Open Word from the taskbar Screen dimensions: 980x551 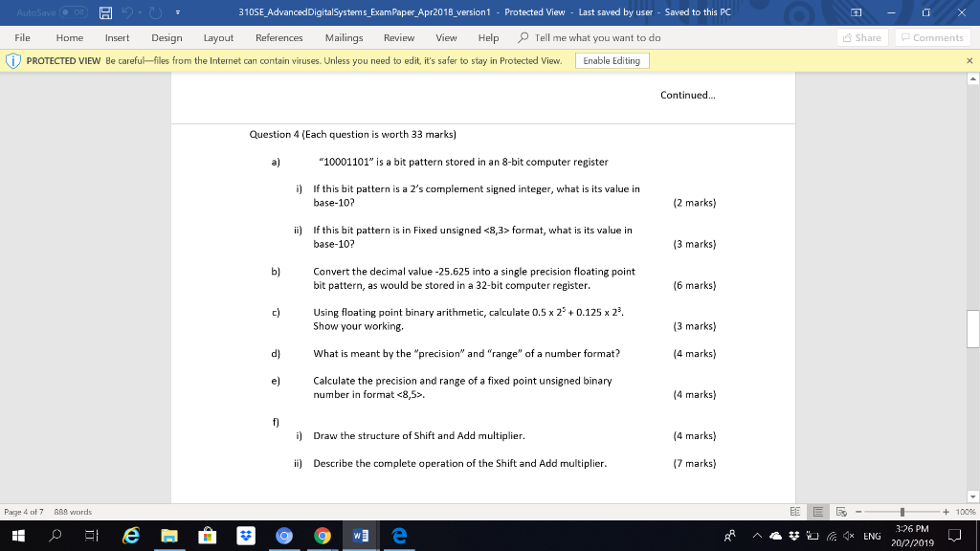(x=360, y=536)
